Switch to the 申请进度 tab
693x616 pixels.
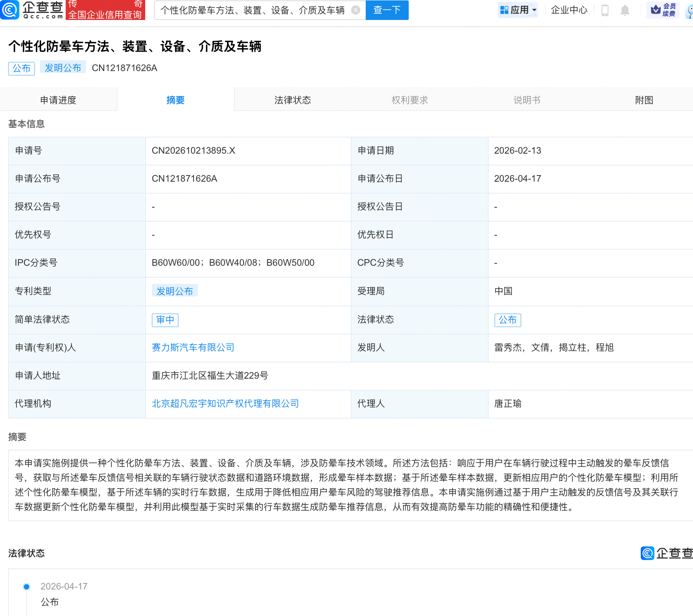click(x=58, y=100)
